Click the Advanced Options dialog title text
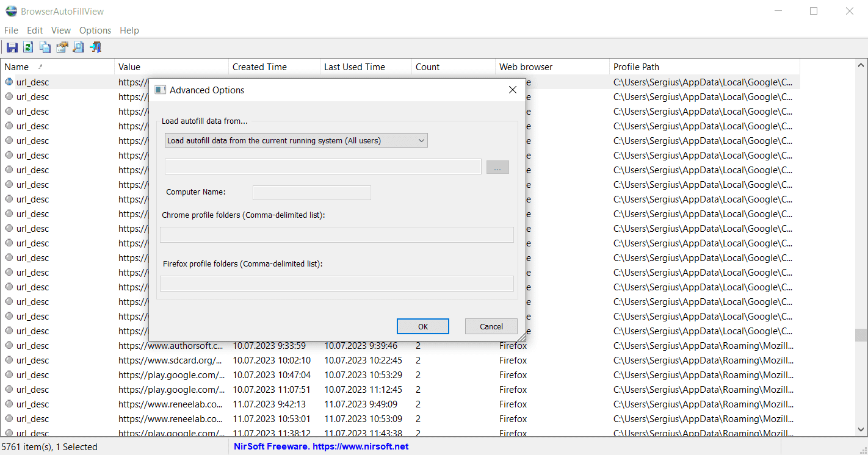Viewport: 868px width, 455px height. coord(207,90)
